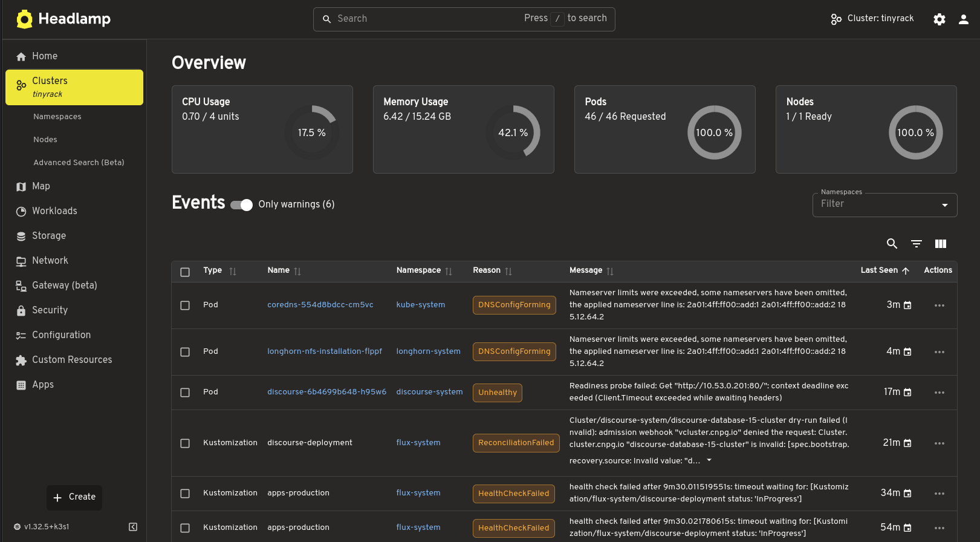Open row actions for the longhorn-nfs-installation pod
This screenshot has height=542, width=980.
[939, 352]
